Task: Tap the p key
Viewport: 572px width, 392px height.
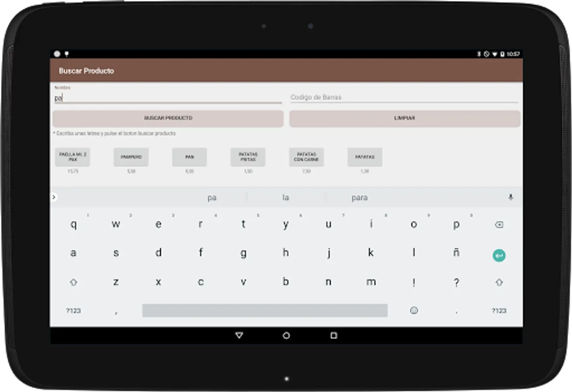Action: click(456, 225)
